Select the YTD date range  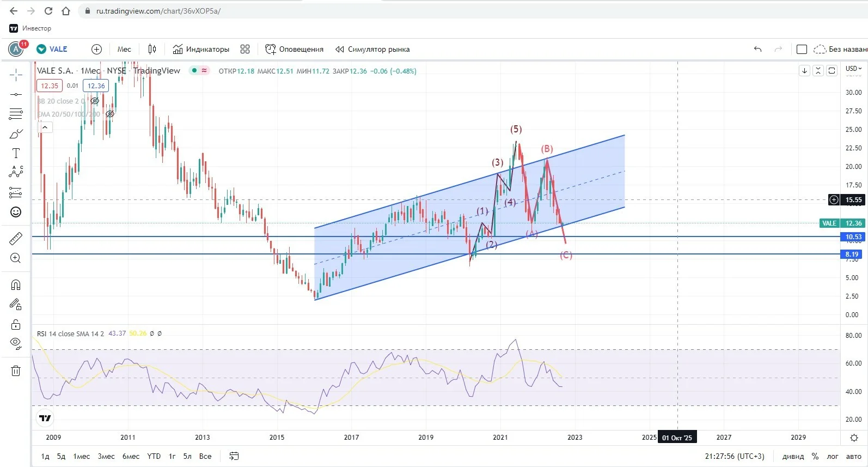pyautogui.click(x=154, y=456)
